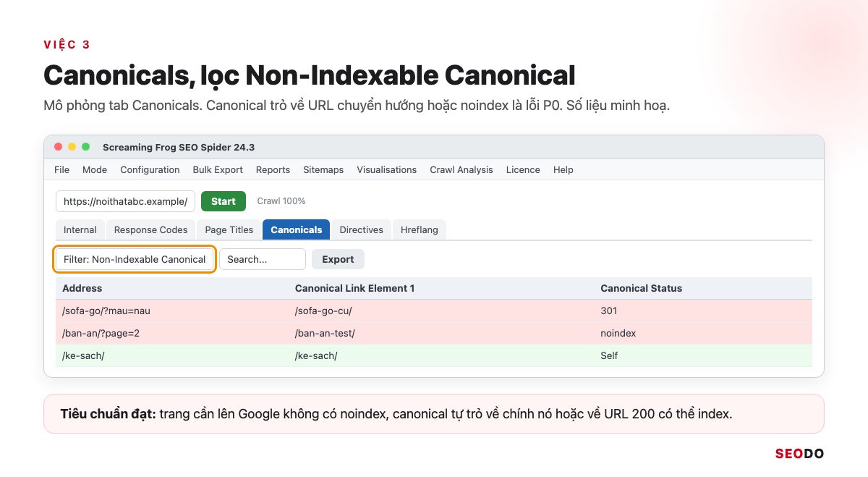The height and width of the screenshot is (477, 868).
Task: Switch to the Directives tab
Action: [x=361, y=229]
